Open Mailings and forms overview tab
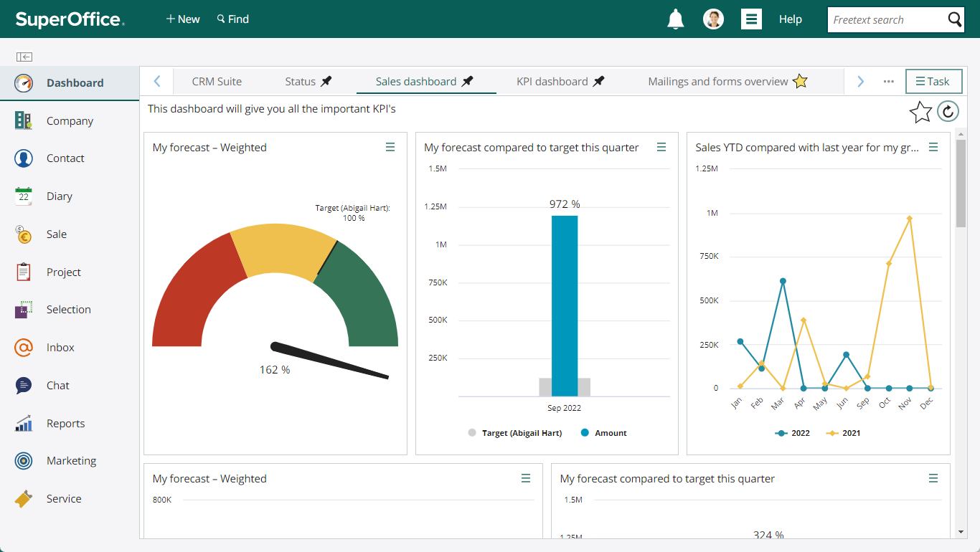980x552 pixels. pyautogui.click(x=718, y=82)
